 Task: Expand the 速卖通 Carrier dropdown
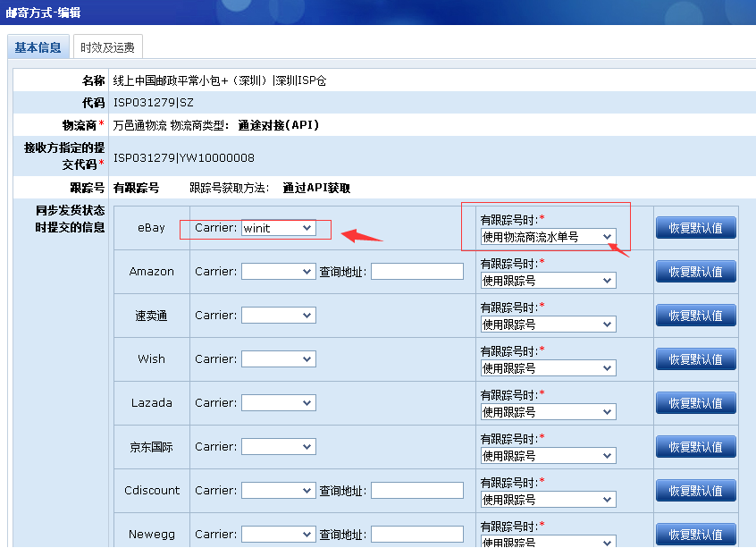click(278, 316)
